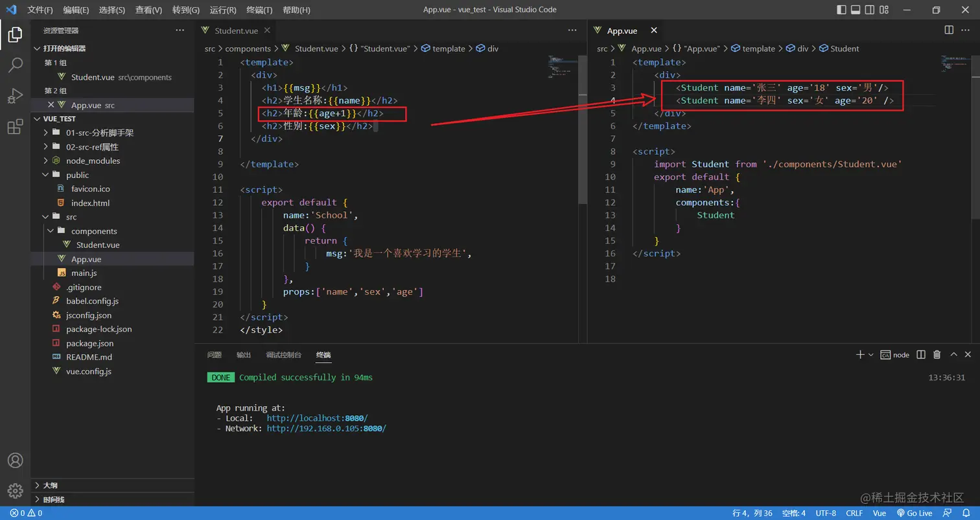This screenshot has height=520, width=980.
Task: Open Run and Debug view
Action: pyautogui.click(x=15, y=96)
